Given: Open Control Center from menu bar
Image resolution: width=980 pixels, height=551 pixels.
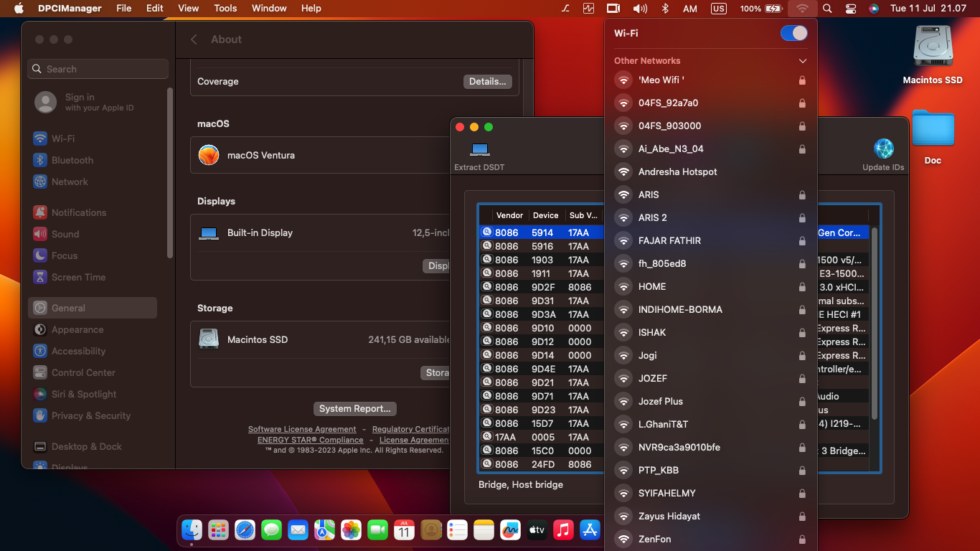Looking at the screenshot, I should 851,9.
